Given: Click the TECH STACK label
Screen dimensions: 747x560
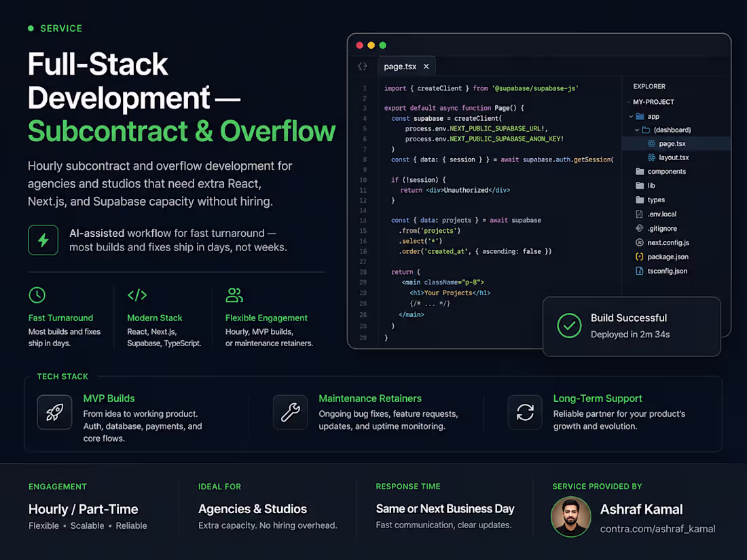Looking at the screenshot, I should 62,377.
